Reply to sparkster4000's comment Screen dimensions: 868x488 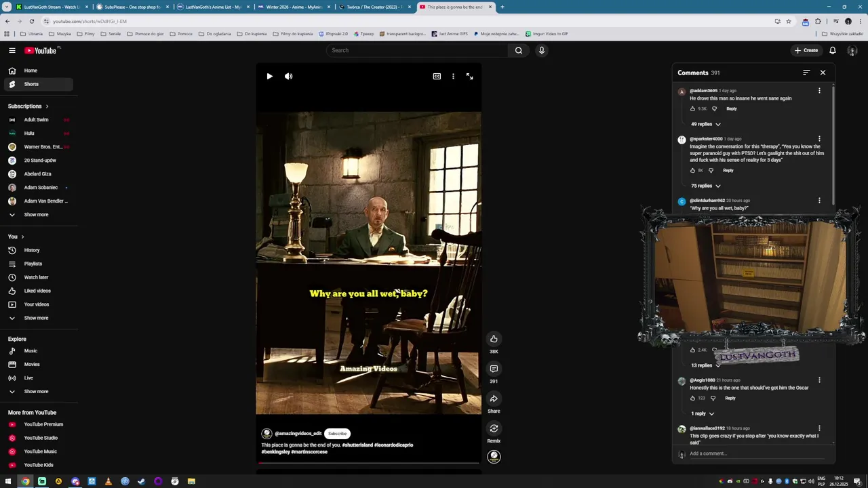(x=728, y=170)
